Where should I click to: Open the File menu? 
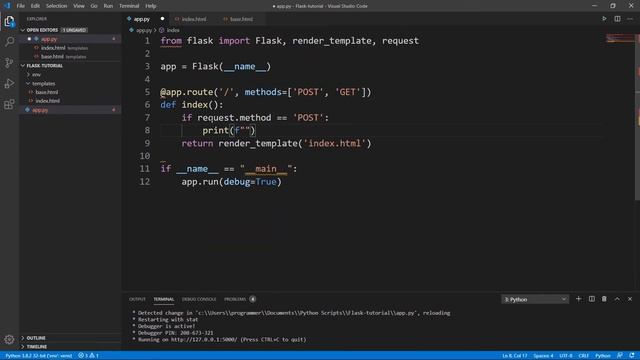tap(20, 6)
